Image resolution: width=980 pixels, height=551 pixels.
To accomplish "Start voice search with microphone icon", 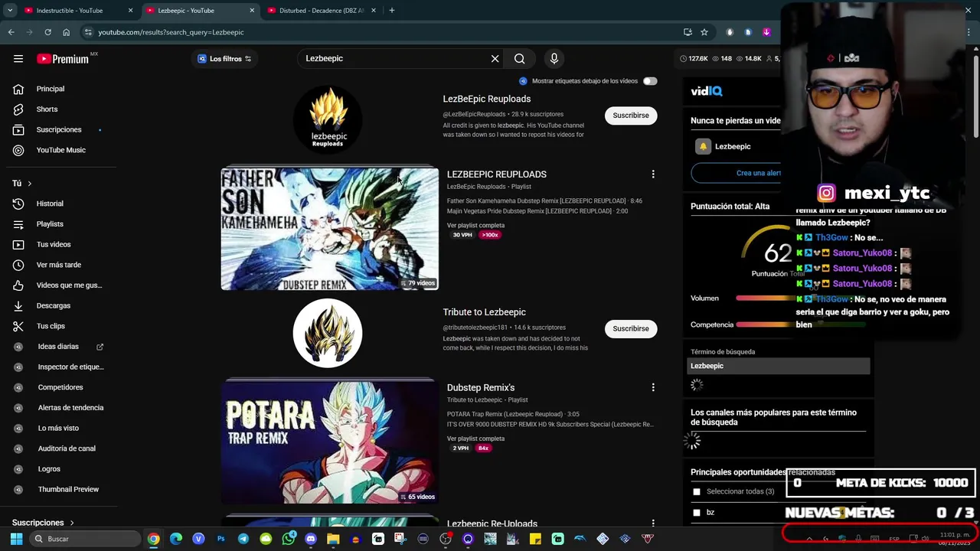I will coord(554,59).
